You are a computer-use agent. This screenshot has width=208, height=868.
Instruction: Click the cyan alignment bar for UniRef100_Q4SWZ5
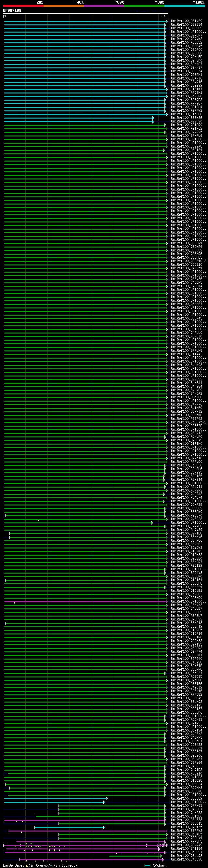[70, 827]
